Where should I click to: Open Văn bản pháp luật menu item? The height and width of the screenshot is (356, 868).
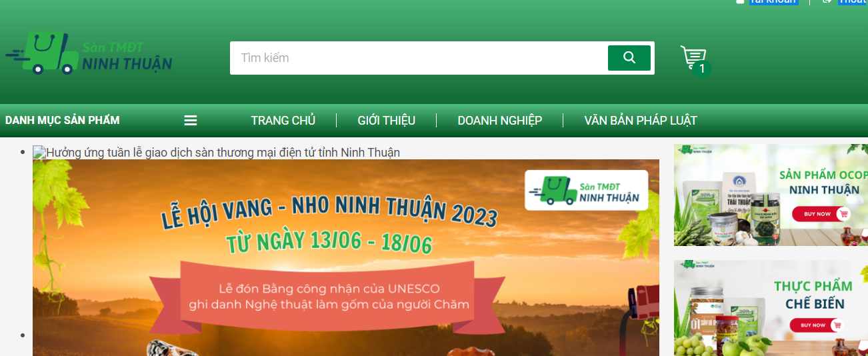click(641, 121)
